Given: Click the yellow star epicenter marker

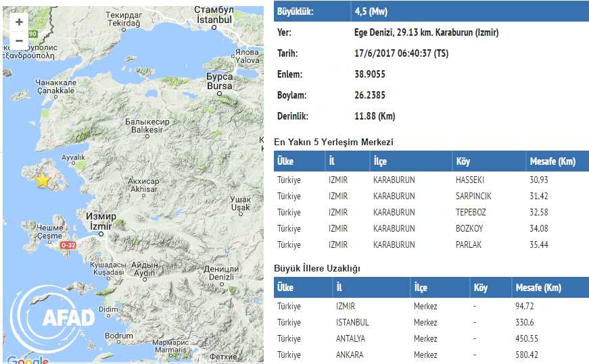Looking at the screenshot, I should (x=43, y=180).
